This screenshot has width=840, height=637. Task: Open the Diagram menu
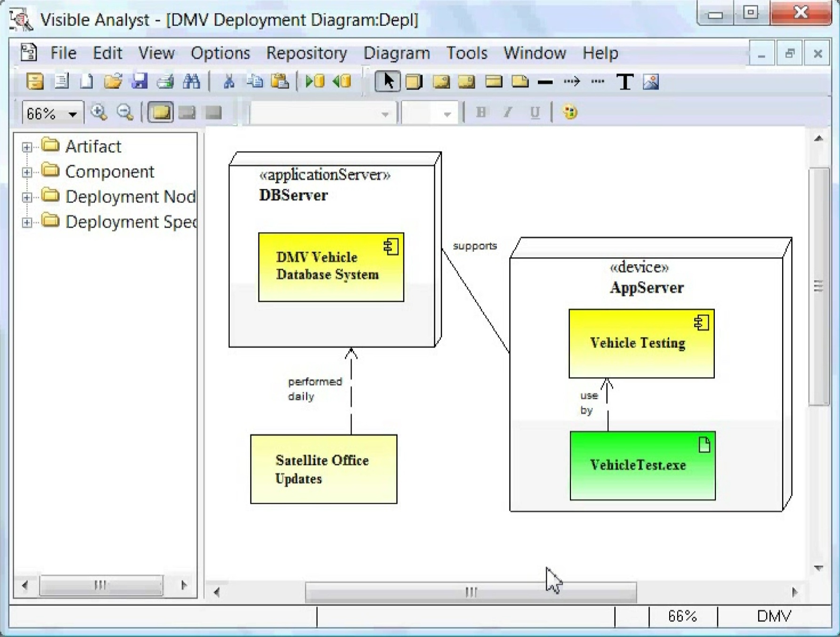coord(397,53)
